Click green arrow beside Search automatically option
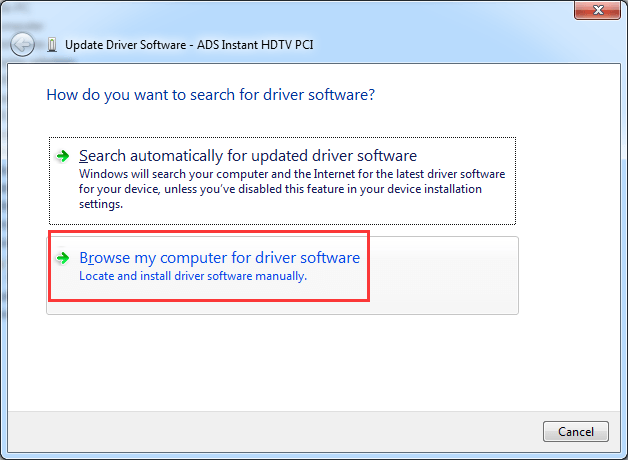The height and width of the screenshot is (460, 628). point(63,156)
